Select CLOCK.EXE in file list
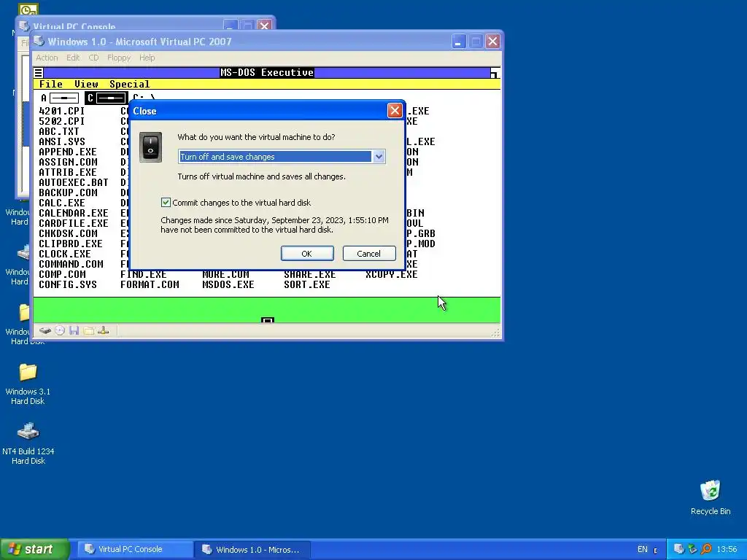The height and width of the screenshot is (560, 747). [65, 254]
